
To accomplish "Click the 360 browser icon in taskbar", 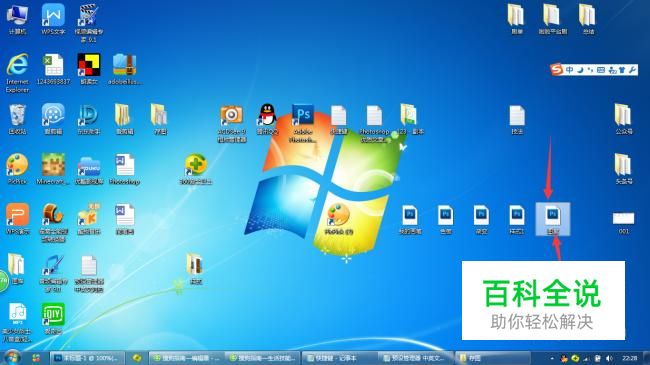I will (136, 358).
